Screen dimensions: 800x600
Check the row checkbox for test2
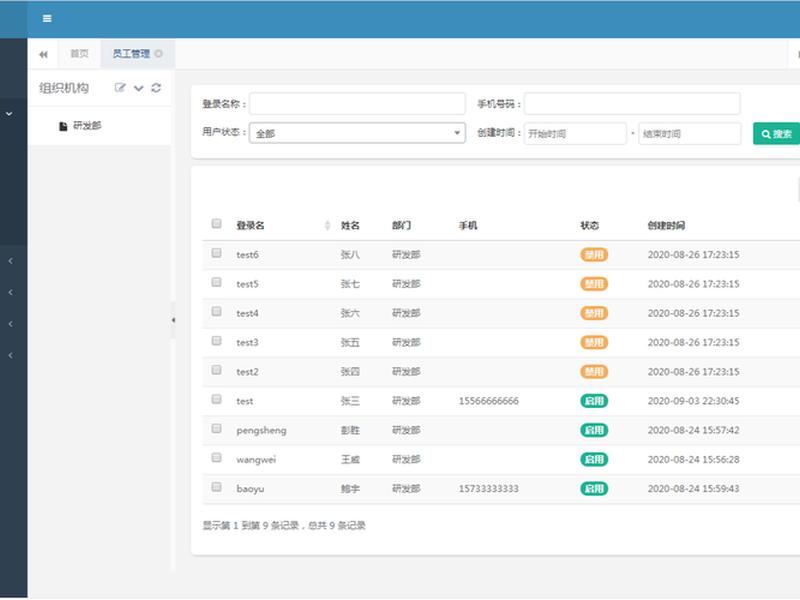click(216, 370)
